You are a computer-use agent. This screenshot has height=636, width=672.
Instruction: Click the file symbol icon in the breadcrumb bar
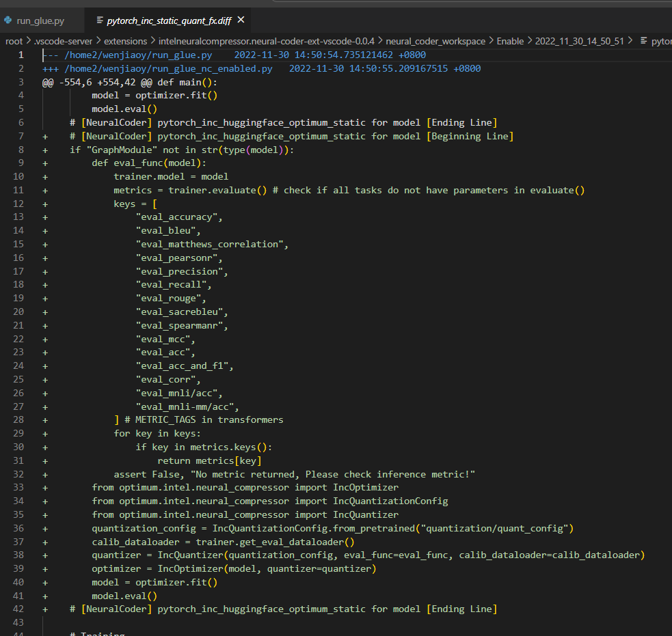(643, 41)
